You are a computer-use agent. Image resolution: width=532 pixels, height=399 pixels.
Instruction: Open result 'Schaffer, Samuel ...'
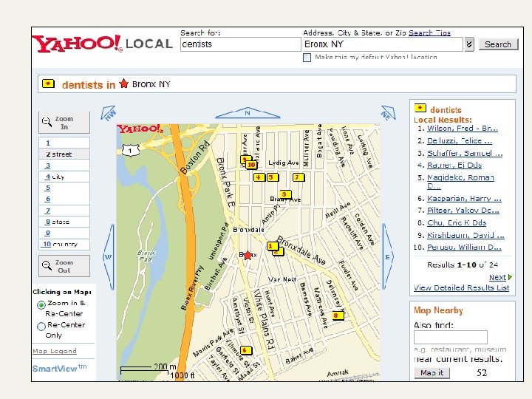[x=465, y=153]
